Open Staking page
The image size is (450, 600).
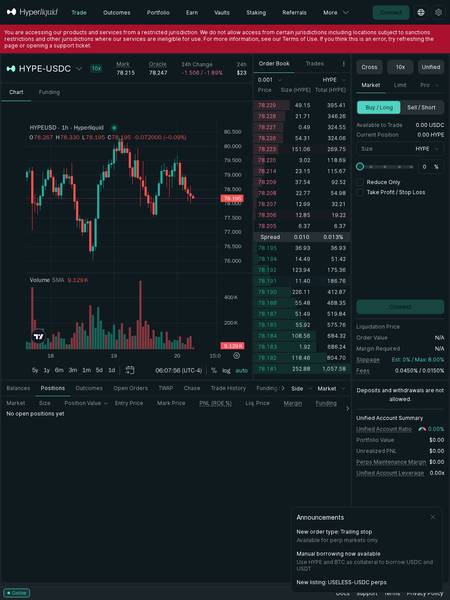click(256, 13)
